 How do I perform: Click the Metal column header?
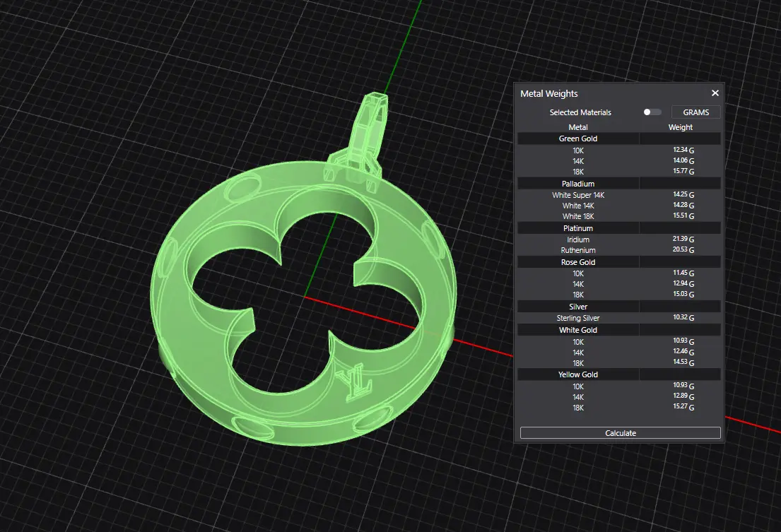click(x=577, y=127)
